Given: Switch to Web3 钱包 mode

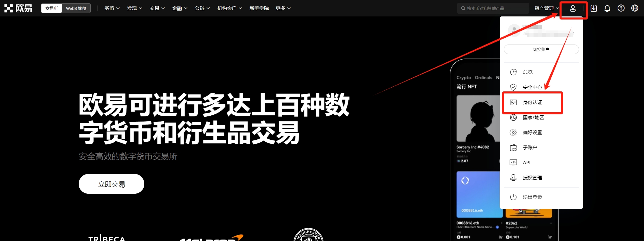Looking at the screenshot, I should (76, 8).
